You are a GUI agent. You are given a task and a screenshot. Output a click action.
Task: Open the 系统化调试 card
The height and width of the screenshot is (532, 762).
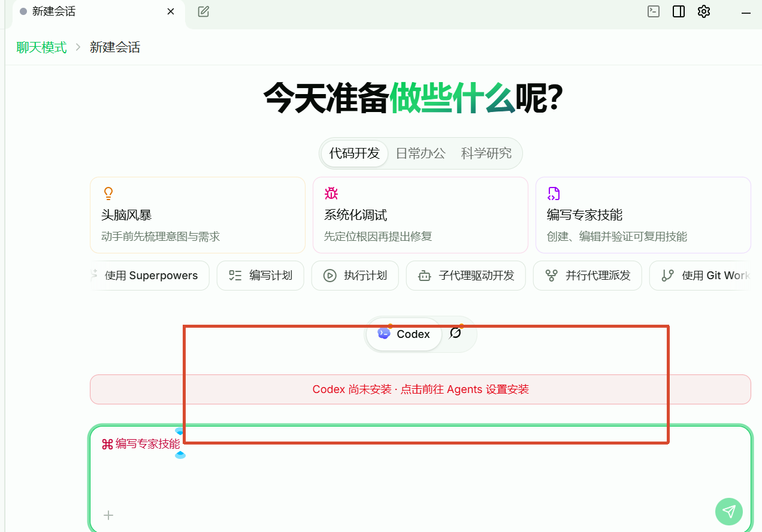421,215
